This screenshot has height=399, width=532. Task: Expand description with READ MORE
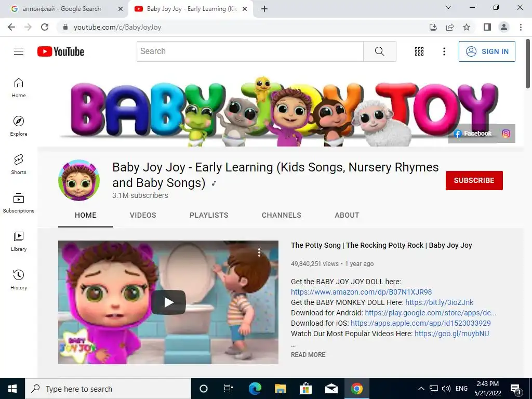[308, 354]
